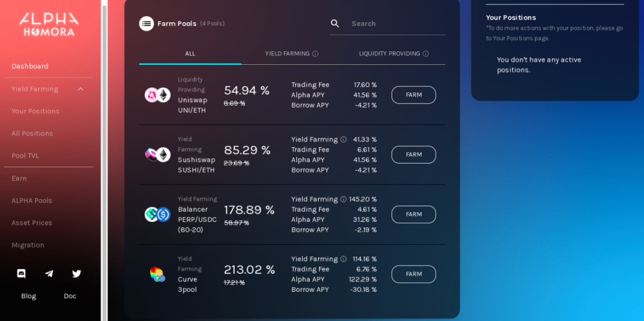
Task: Click the (4 Pools) count label
Action: (x=212, y=23)
